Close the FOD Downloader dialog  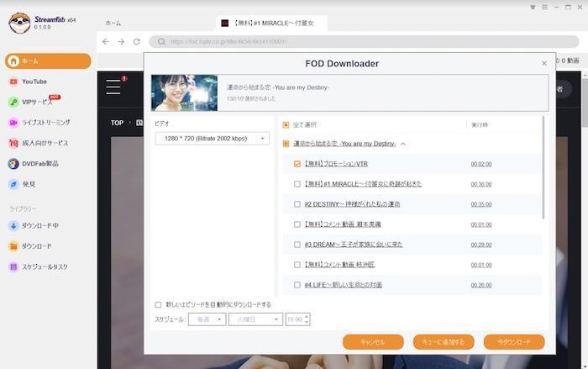[544, 63]
